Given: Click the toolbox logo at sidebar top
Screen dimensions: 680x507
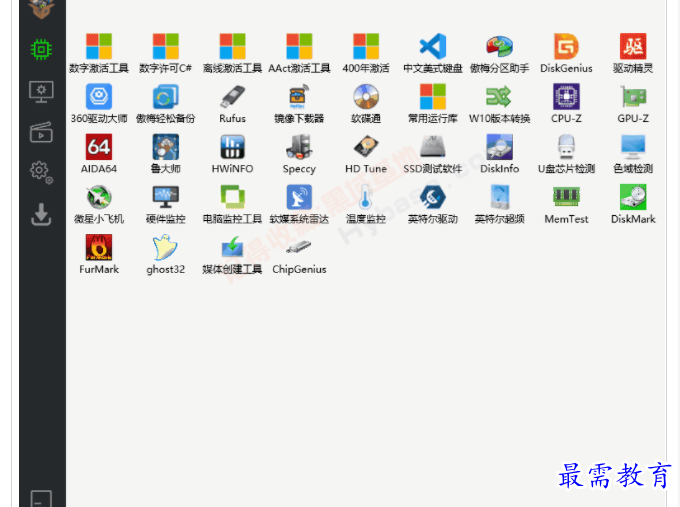Looking at the screenshot, I should point(41,9).
